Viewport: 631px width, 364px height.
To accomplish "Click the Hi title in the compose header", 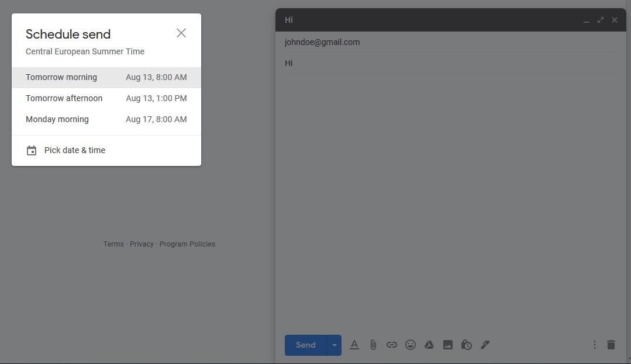I will click(289, 20).
